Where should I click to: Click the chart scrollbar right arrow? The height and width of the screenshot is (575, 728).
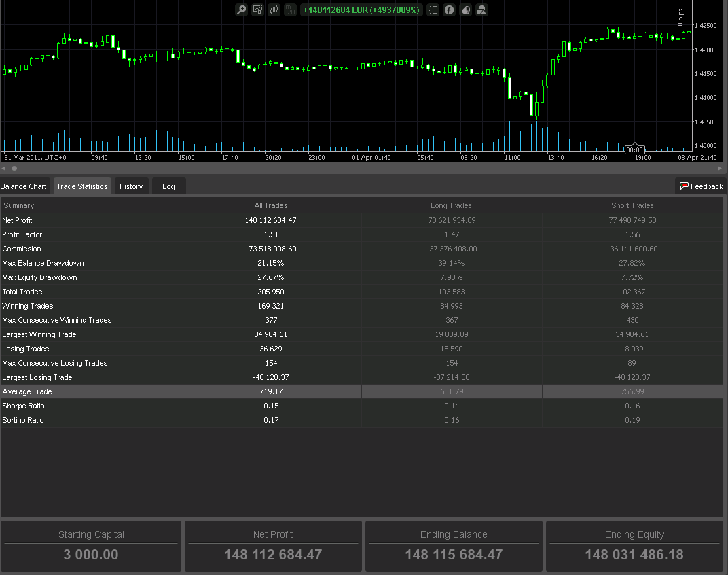click(720, 168)
